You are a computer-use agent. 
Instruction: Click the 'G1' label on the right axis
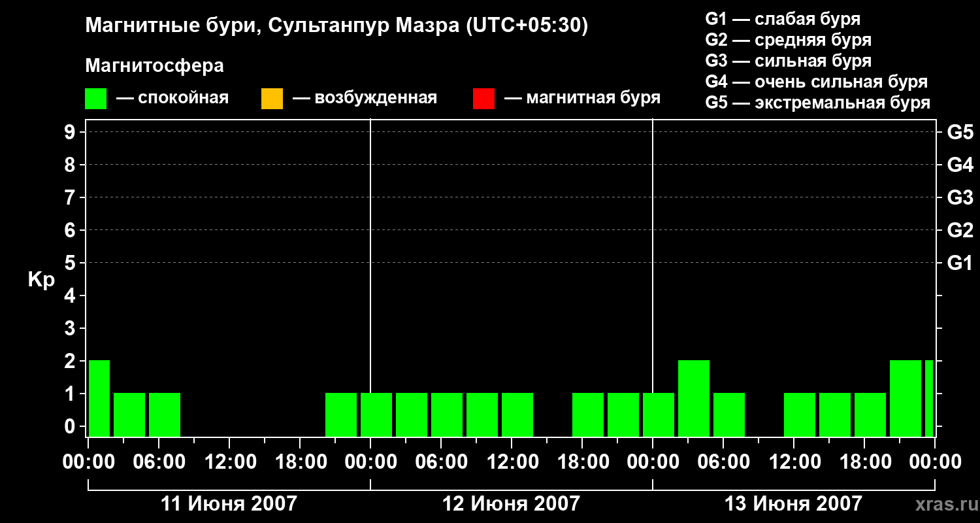coord(960,263)
